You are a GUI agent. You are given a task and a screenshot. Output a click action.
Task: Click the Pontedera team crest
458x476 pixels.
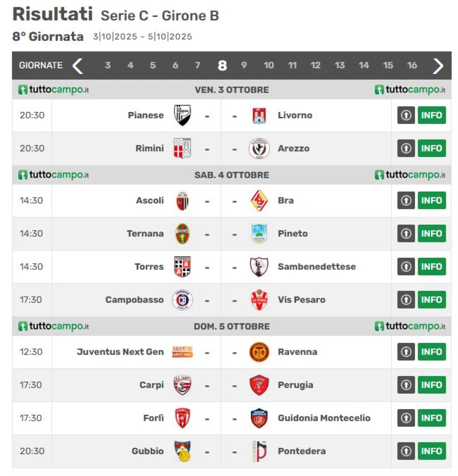tap(259, 451)
